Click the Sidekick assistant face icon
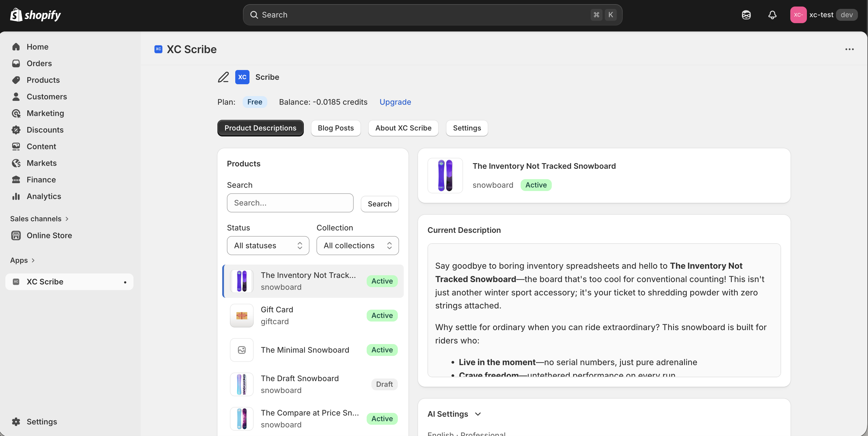The image size is (868, 436). coord(746,15)
